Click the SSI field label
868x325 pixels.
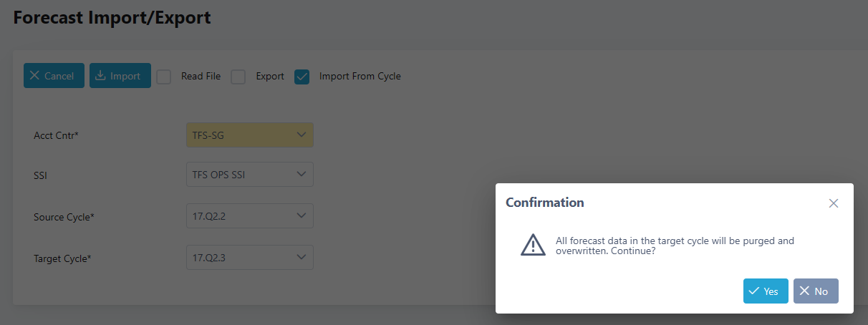click(x=41, y=175)
